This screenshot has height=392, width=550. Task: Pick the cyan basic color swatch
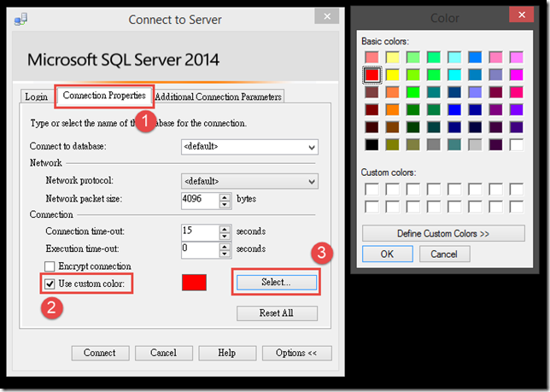pos(454,74)
